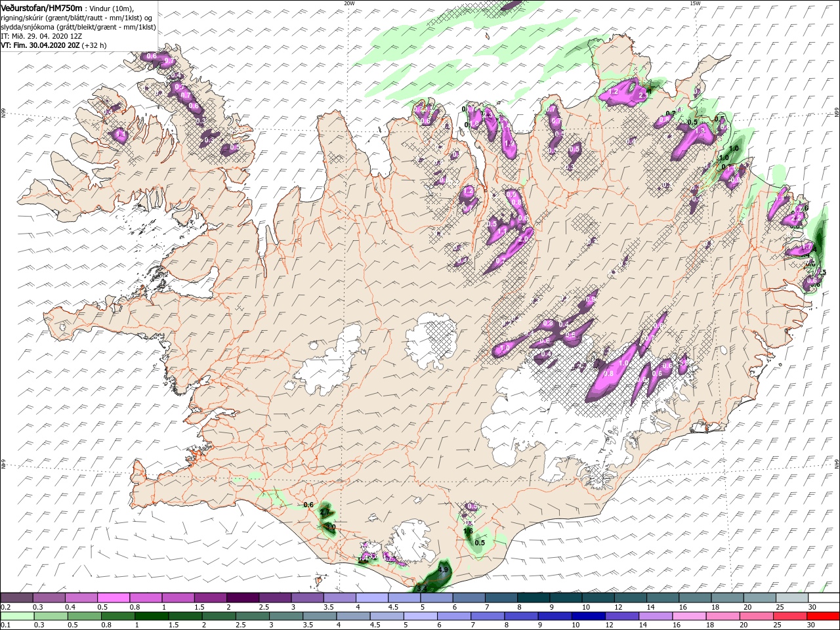840x630 pixels.
Task: Select the dark purple 2 swatch in snow scale
Action: tap(243, 598)
